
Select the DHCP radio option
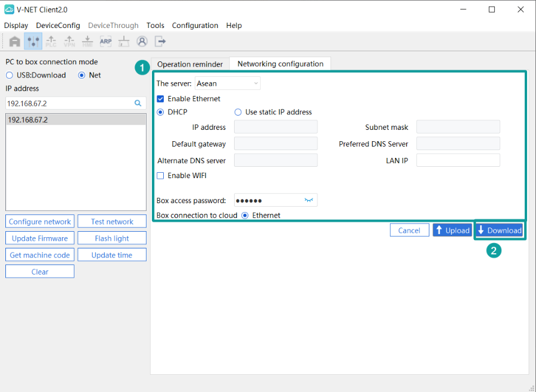(160, 112)
